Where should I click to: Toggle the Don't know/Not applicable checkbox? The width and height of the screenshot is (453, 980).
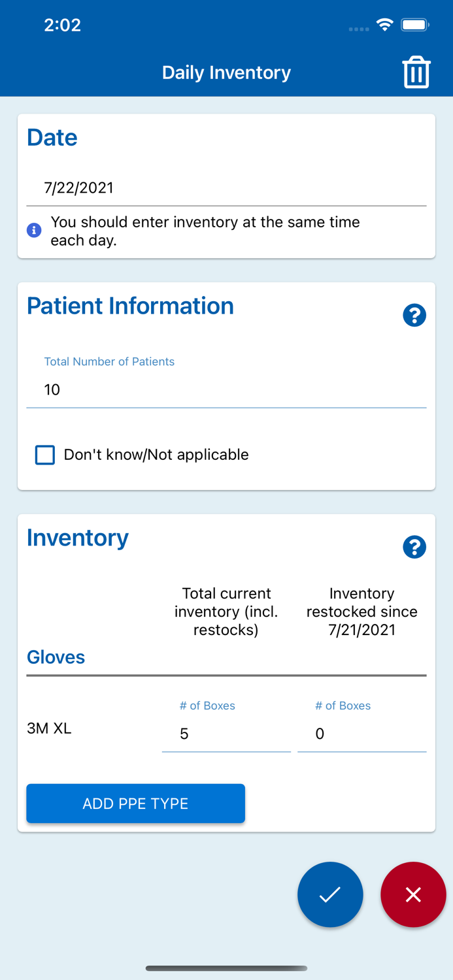pyautogui.click(x=44, y=455)
